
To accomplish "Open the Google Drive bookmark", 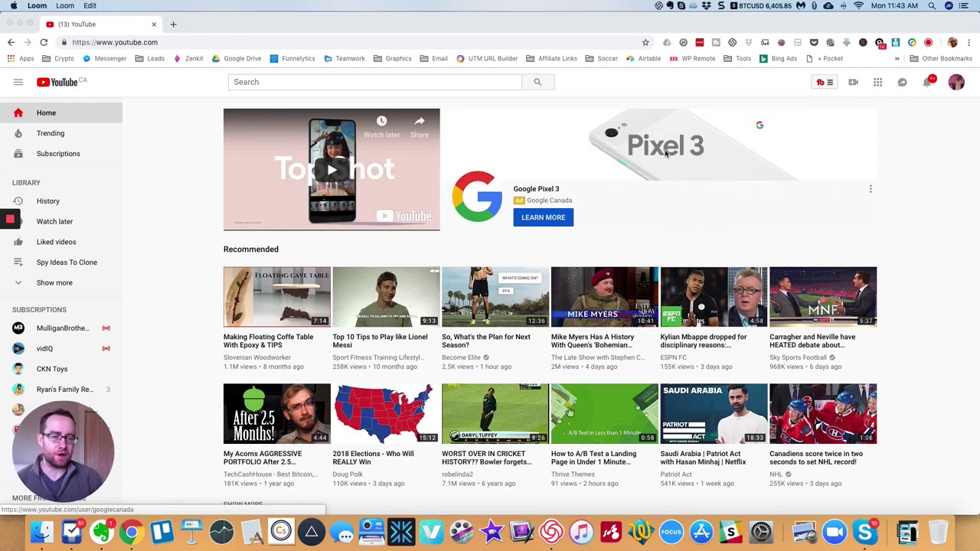I will tap(237, 58).
